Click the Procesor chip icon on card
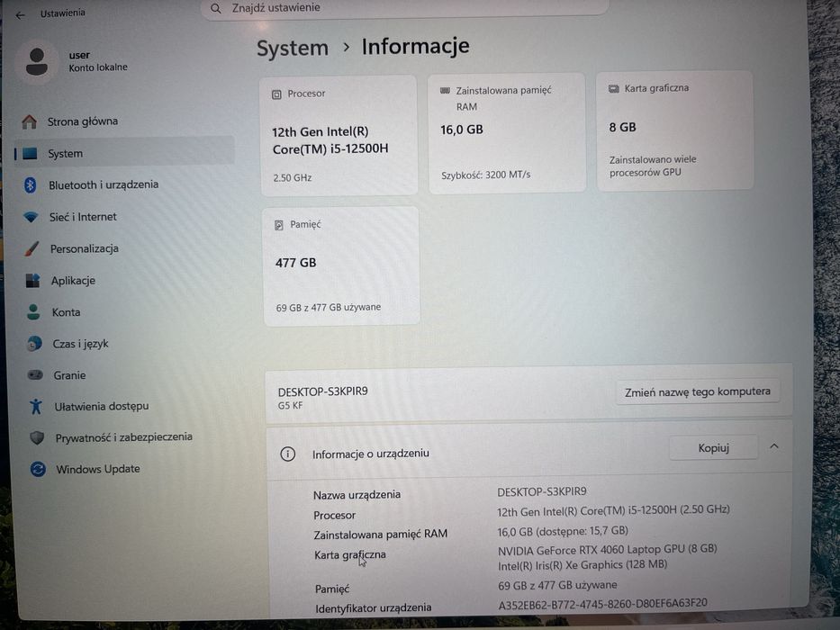The width and height of the screenshot is (840, 630). pos(276,94)
